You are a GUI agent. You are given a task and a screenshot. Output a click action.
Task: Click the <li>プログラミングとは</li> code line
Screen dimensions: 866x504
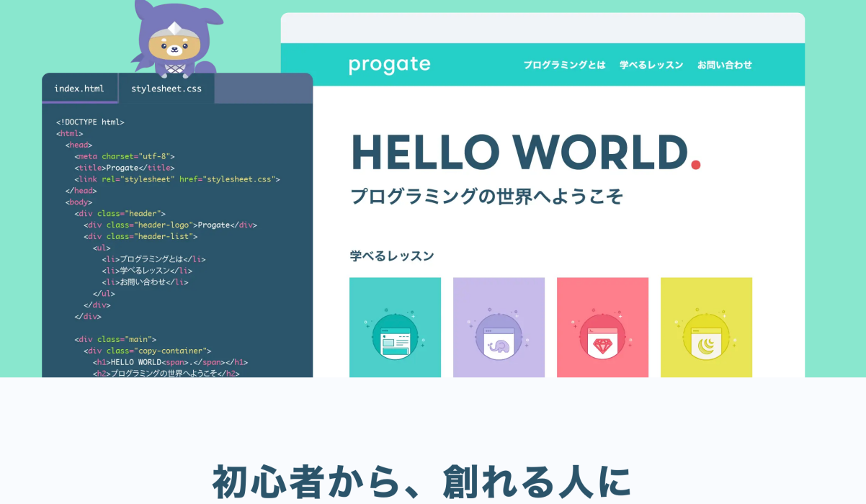[x=154, y=259]
